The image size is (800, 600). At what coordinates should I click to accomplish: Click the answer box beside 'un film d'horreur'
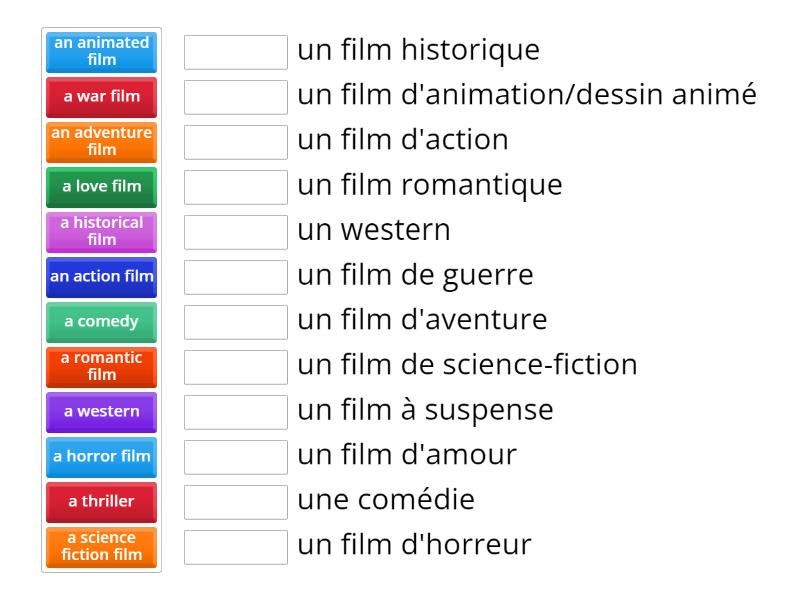[x=235, y=547]
